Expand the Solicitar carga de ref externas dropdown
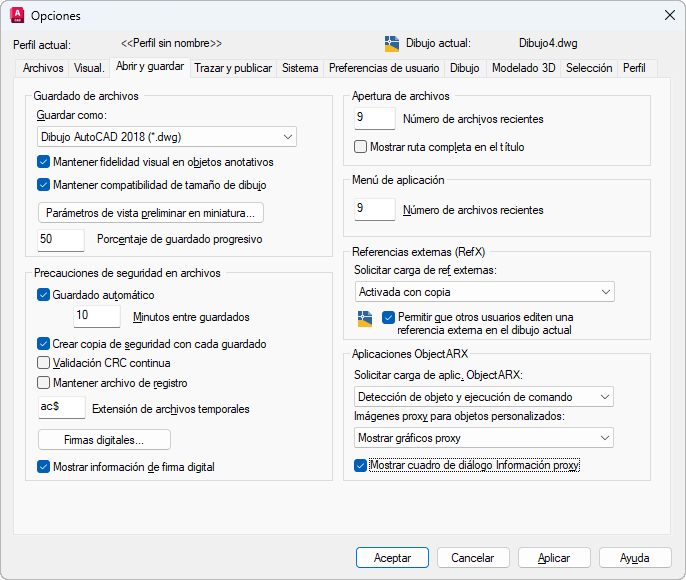The width and height of the screenshot is (686, 580). pyautogui.click(x=484, y=292)
